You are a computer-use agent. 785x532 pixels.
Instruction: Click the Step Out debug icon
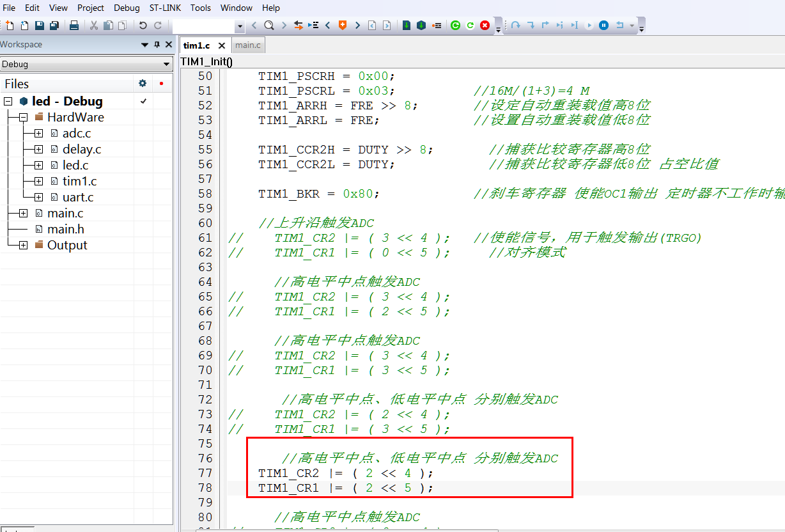(545, 26)
